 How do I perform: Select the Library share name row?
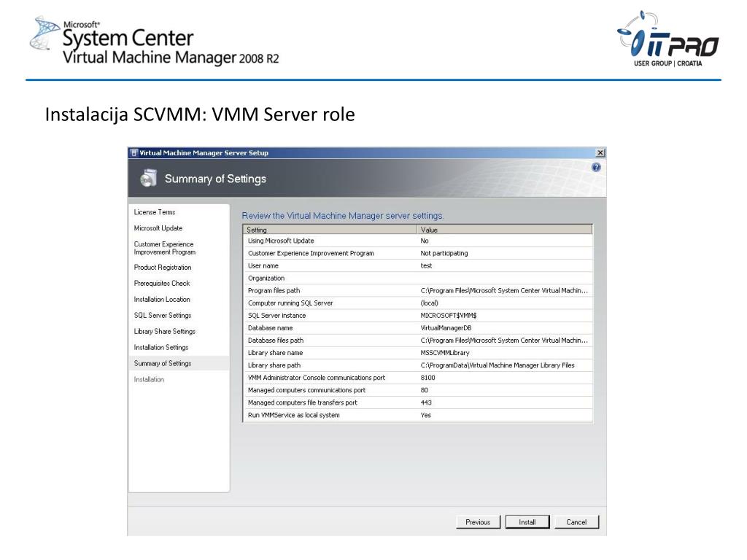[418, 352]
